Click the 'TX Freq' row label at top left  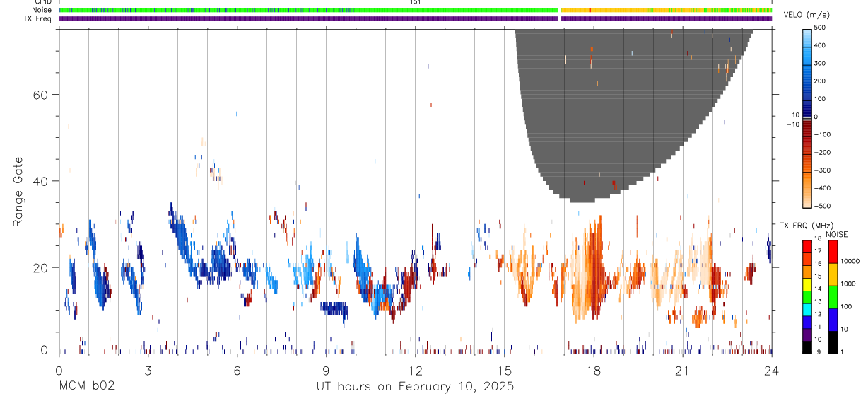tap(37, 18)
